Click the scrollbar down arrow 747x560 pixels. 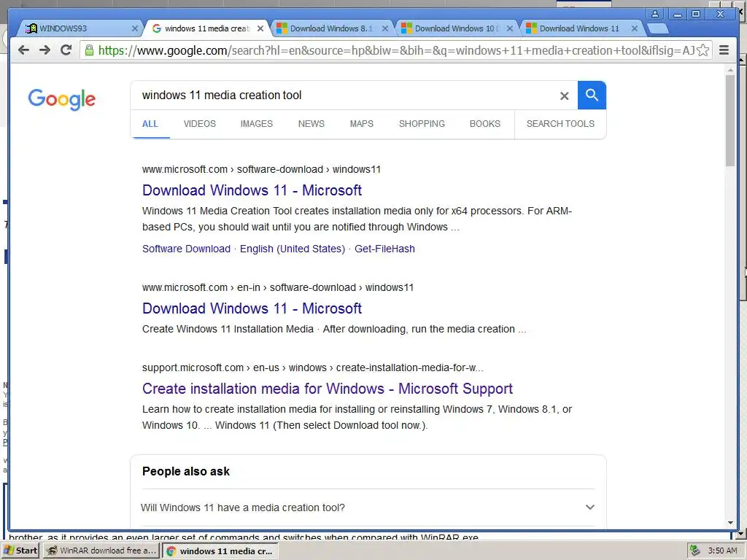coord(730,522)
